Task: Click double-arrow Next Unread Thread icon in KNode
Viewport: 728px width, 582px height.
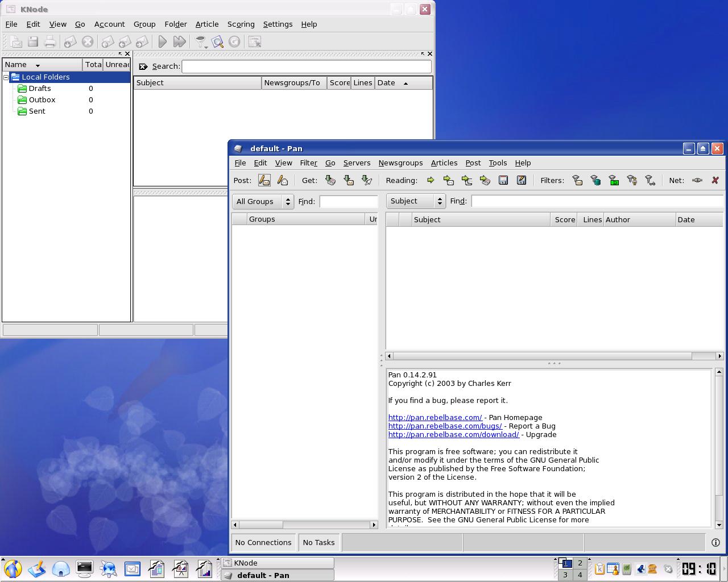Action: [180, 41]
